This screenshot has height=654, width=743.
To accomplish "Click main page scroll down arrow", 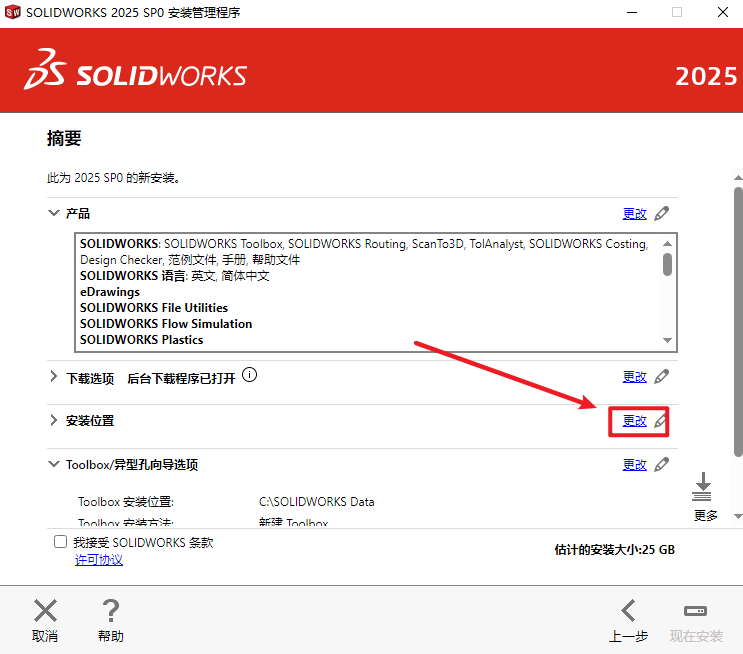I will 738,516.
